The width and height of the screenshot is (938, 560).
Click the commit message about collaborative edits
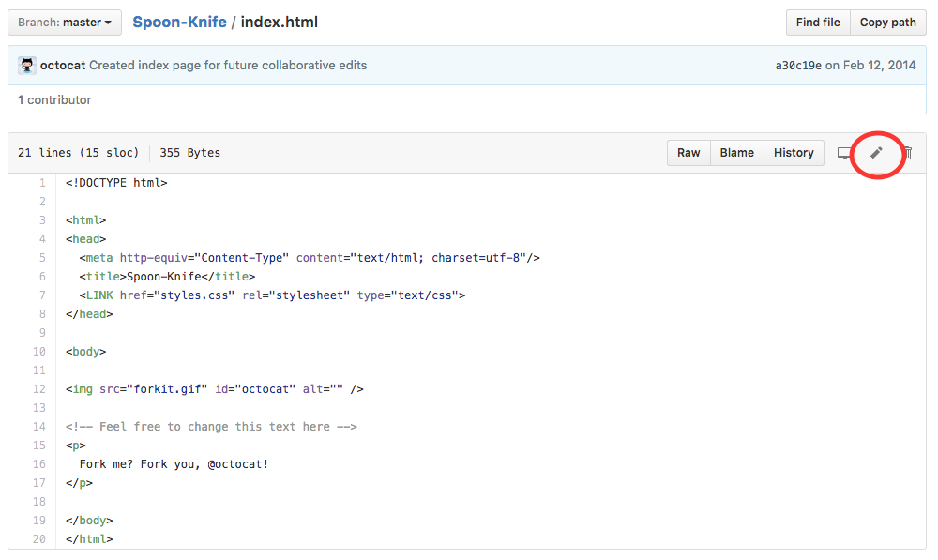228,66
